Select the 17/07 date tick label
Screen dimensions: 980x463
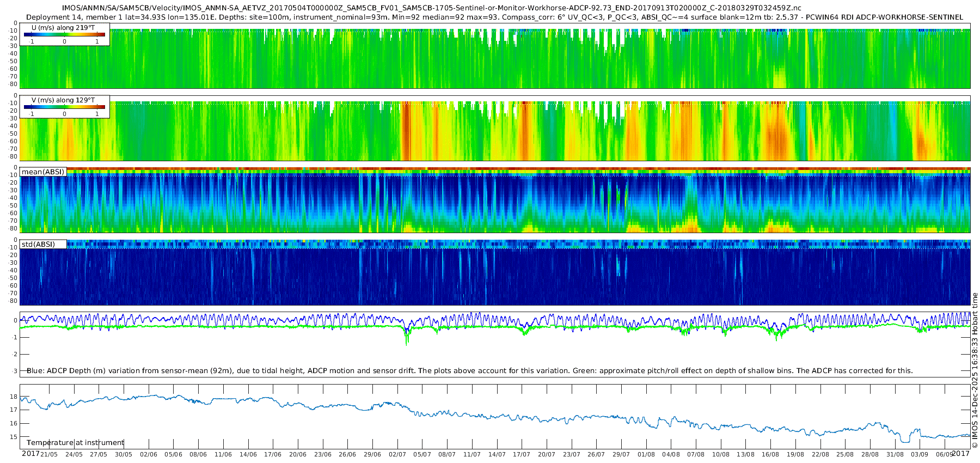click(522, 454)
